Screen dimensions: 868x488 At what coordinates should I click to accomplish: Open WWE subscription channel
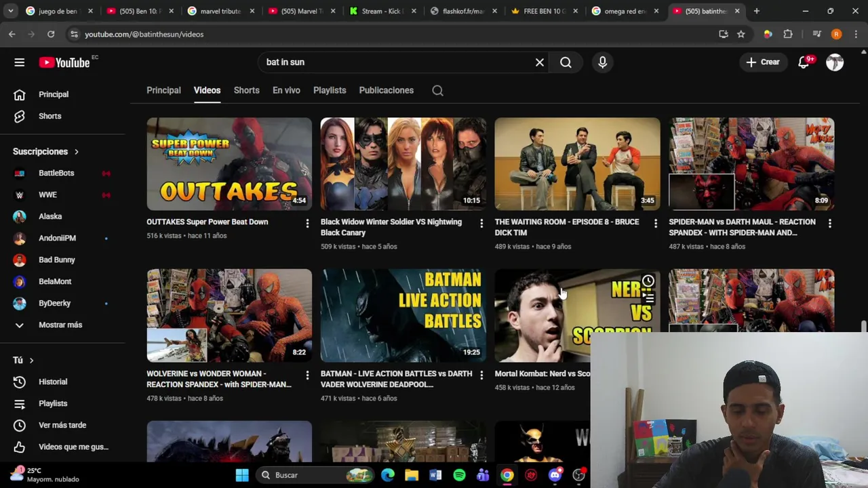click(x=47, y=195)
